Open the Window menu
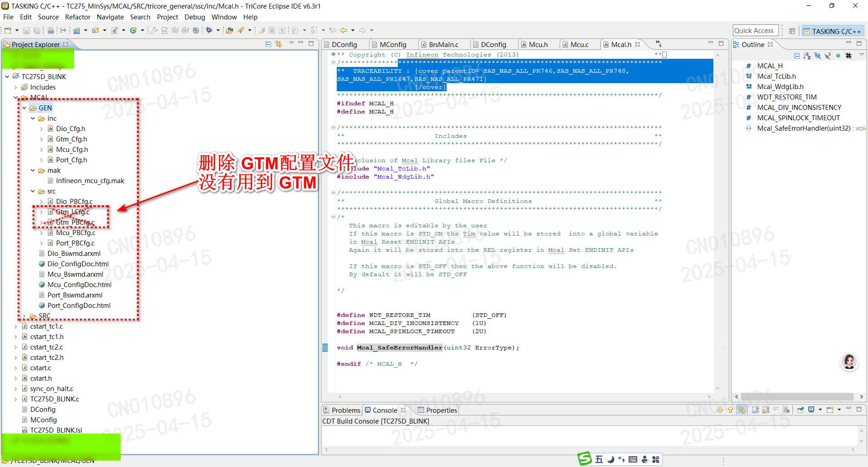The image size is (868, 467). click(224, 17)
